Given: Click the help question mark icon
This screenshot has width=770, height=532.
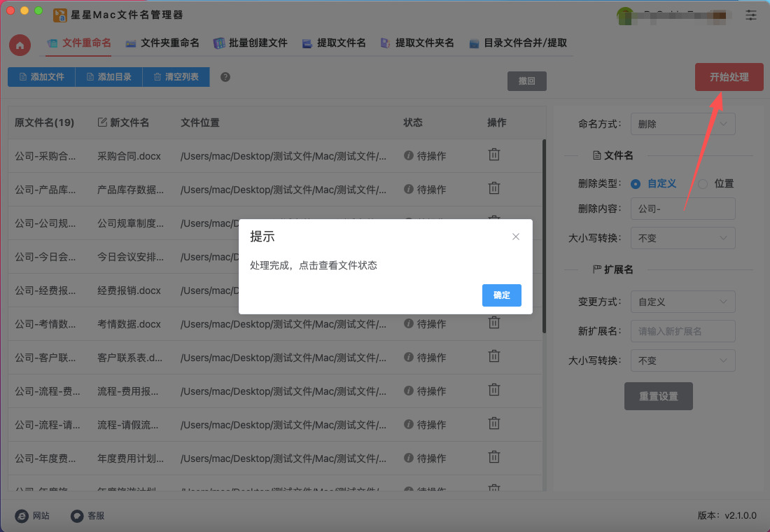Looking at the screenshot, I should (225, 77).
